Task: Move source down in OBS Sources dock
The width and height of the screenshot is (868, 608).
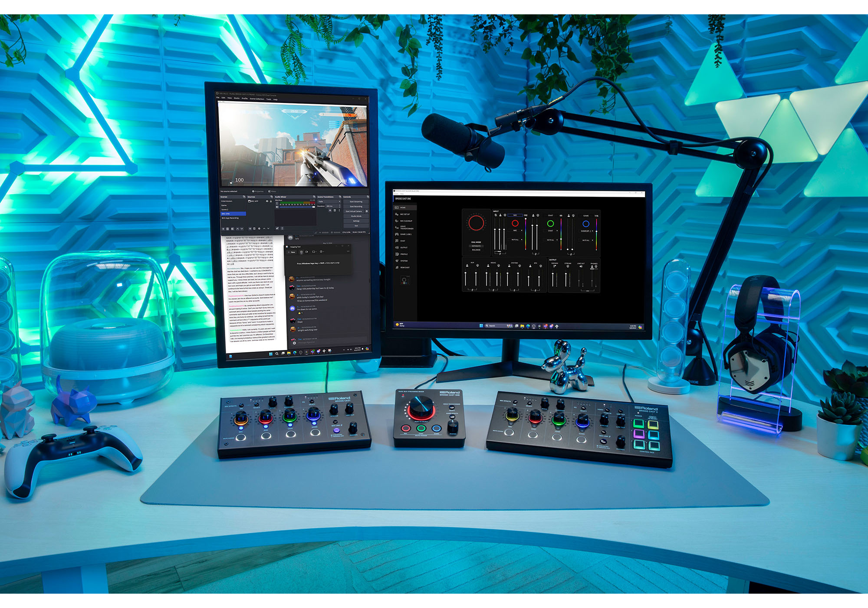Action: coord(268,228)
